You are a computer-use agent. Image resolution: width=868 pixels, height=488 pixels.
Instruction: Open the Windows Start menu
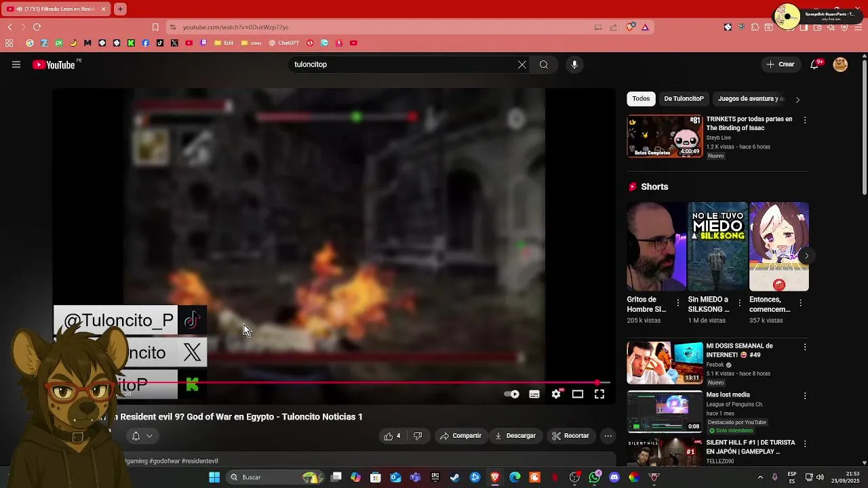(214, 477)
